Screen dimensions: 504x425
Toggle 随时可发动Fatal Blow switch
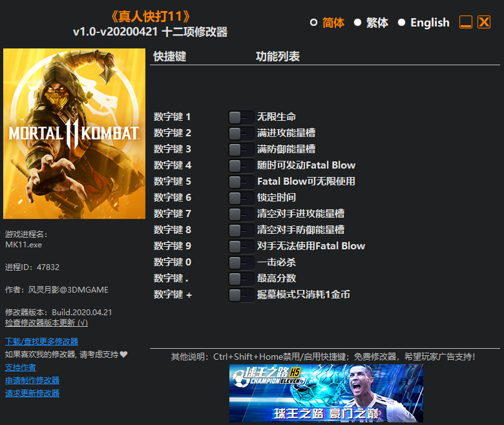(241, 166)
